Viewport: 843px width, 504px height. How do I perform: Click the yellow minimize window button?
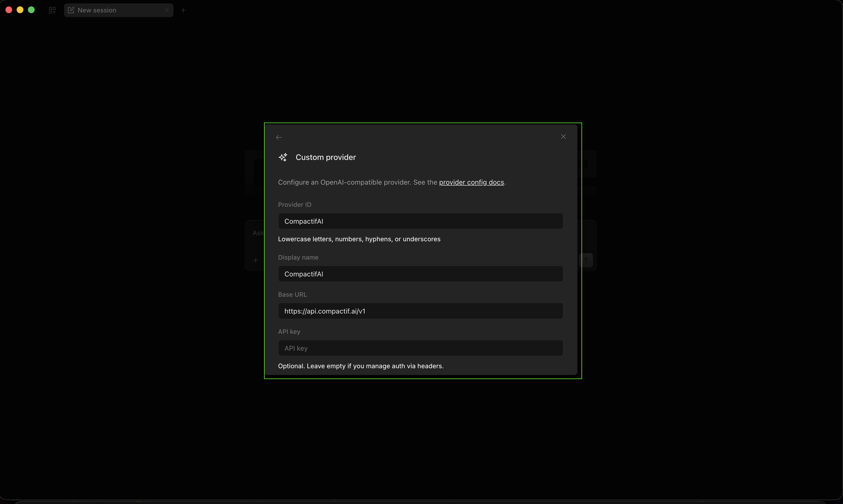tap(20, 10)
